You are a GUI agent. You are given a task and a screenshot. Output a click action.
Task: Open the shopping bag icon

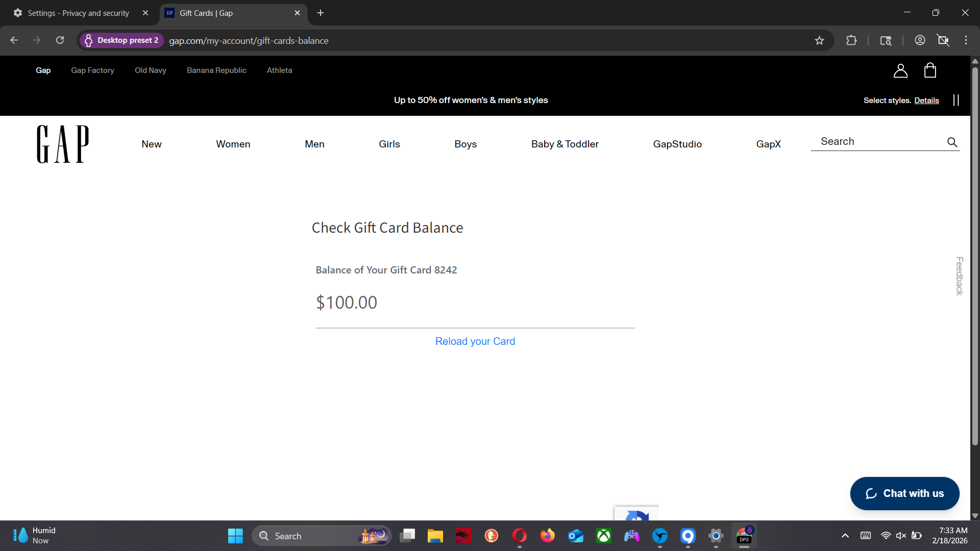pyautogui.click(x=930, y=70)
